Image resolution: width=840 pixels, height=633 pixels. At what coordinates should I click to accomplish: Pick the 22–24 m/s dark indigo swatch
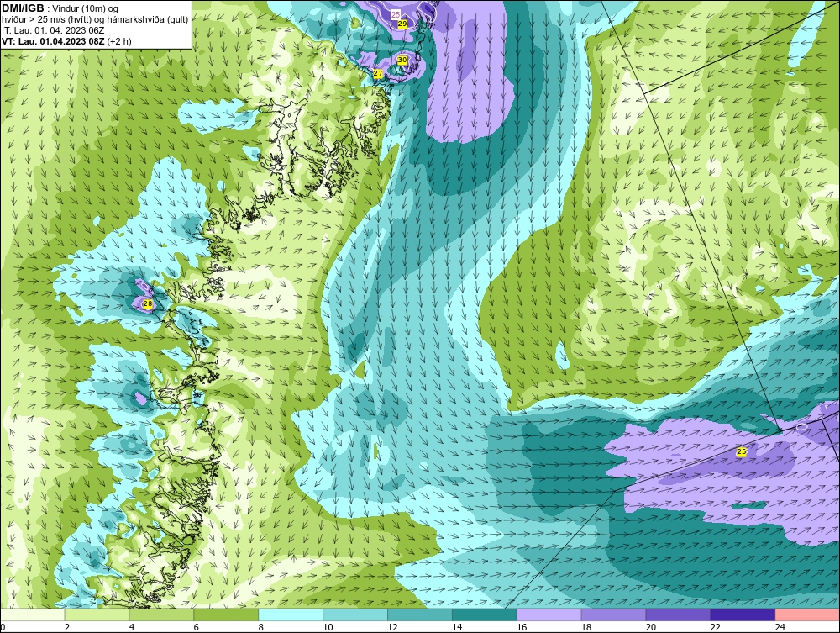coord(743,615)
